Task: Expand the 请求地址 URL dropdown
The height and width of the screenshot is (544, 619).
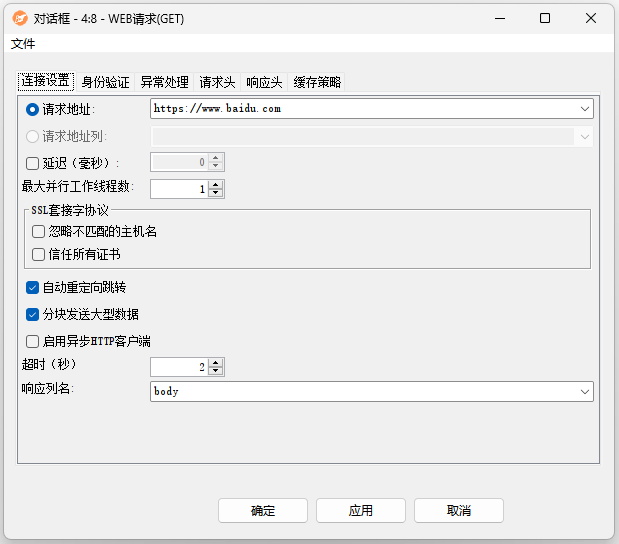Action: click(585, 109)
